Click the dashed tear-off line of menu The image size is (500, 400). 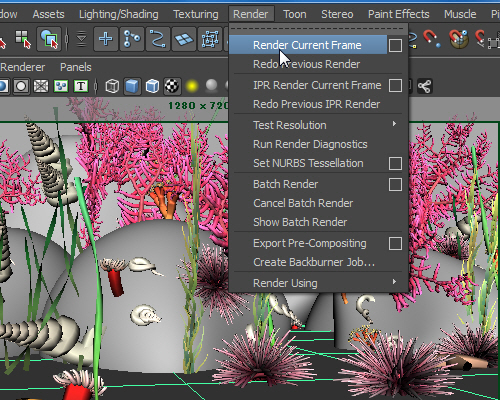(318, 28)
